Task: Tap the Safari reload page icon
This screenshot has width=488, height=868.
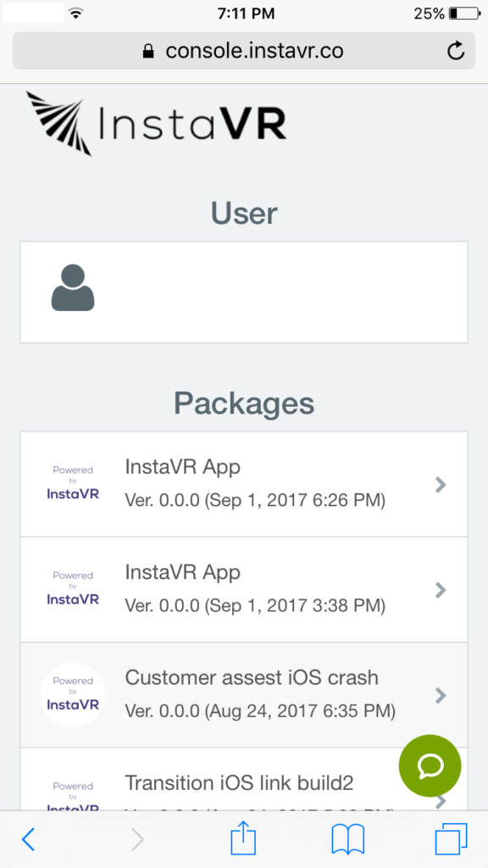Action: click(455, 51)
